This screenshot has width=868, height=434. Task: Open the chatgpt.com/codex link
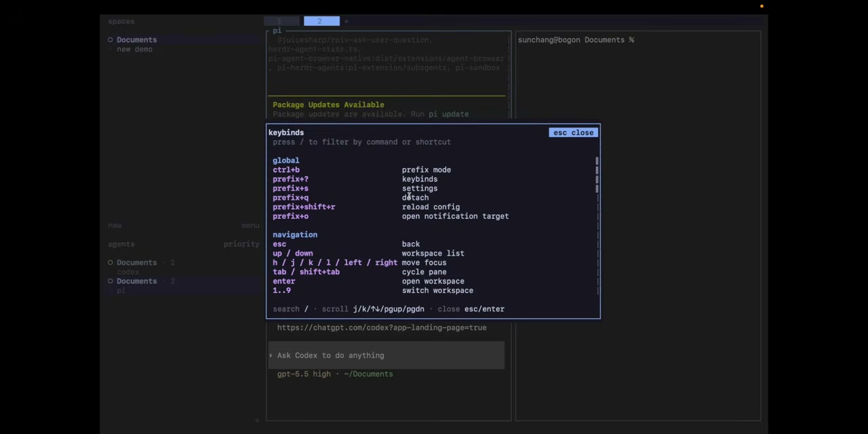point(382,328)
